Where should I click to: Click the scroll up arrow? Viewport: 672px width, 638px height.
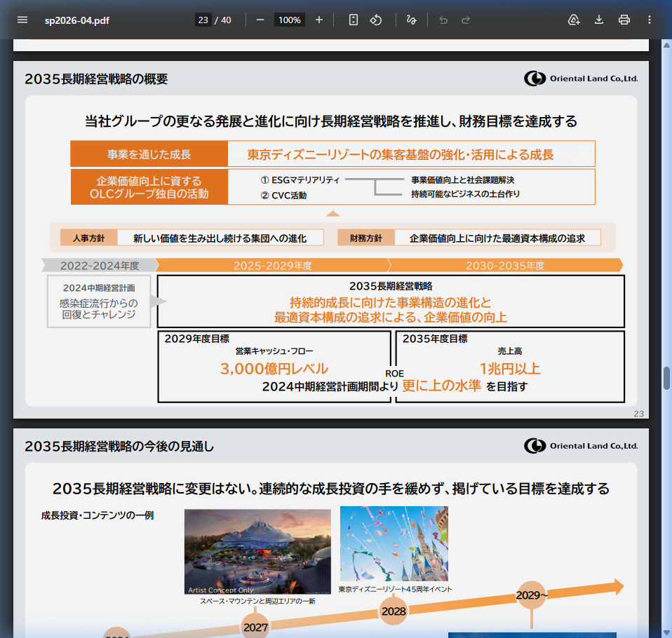click(666, 45)
